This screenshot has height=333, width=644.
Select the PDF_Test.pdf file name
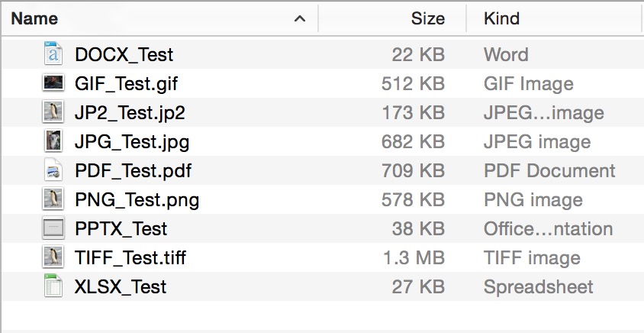[133, 170]
